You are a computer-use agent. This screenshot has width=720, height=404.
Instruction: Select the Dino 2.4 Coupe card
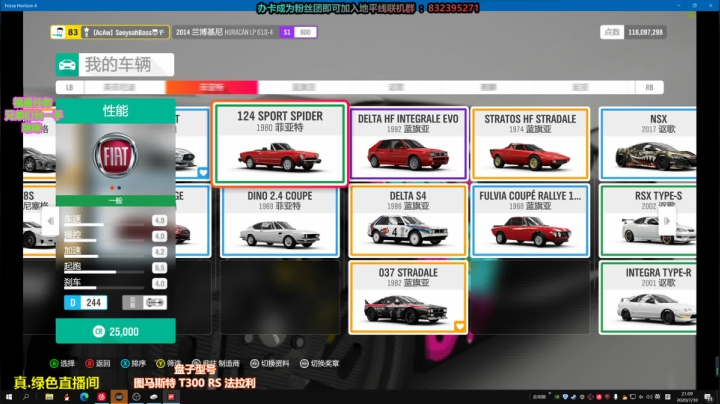click(280, 221)
